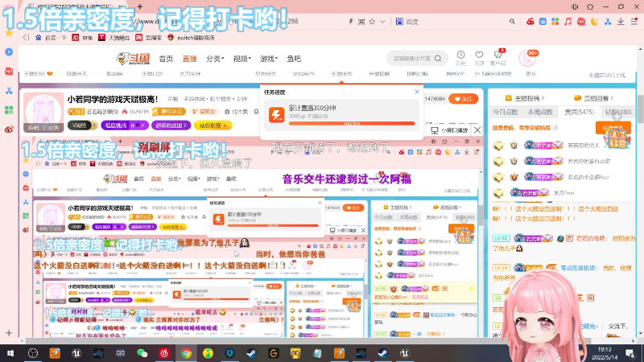Open the 京东 bookmark

click(x=83, y=37)
